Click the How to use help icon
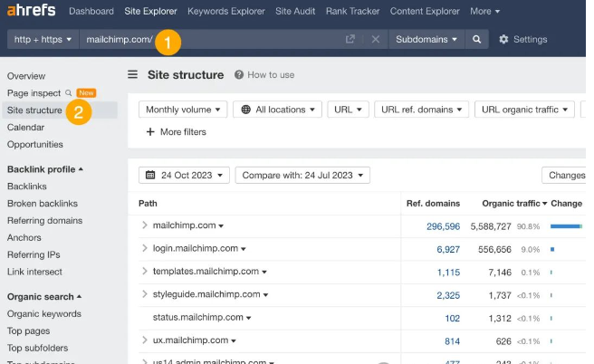This screenshot has width=594, height=364. pyautogui.click(x=239, y=75)
